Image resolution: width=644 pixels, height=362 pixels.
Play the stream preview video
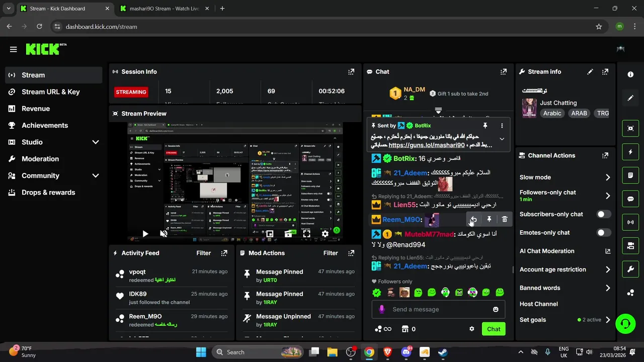coord(145,234)
